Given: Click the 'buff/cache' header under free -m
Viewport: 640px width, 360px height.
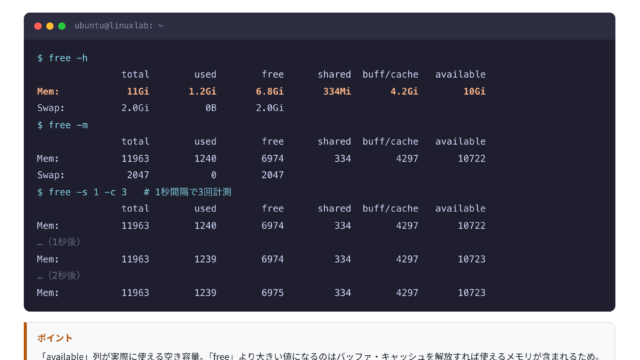Looking at the screenshot, I should coord(390,142).
